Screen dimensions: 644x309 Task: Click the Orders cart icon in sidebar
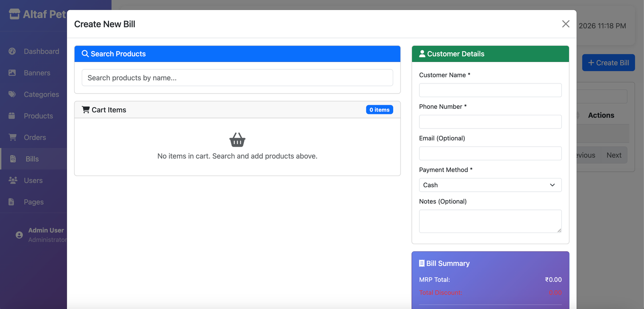12,137
